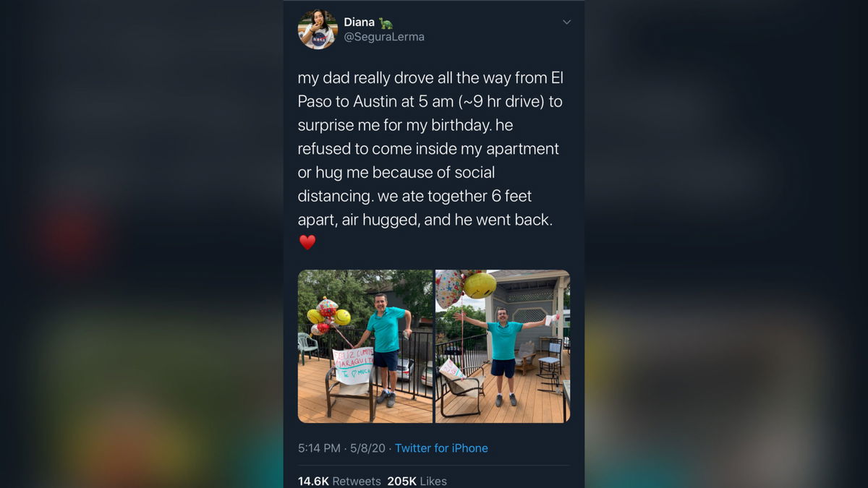Click the balloon bunch in left photo
Viewport: 868px width, 488px height.
(x=328, y=317)
